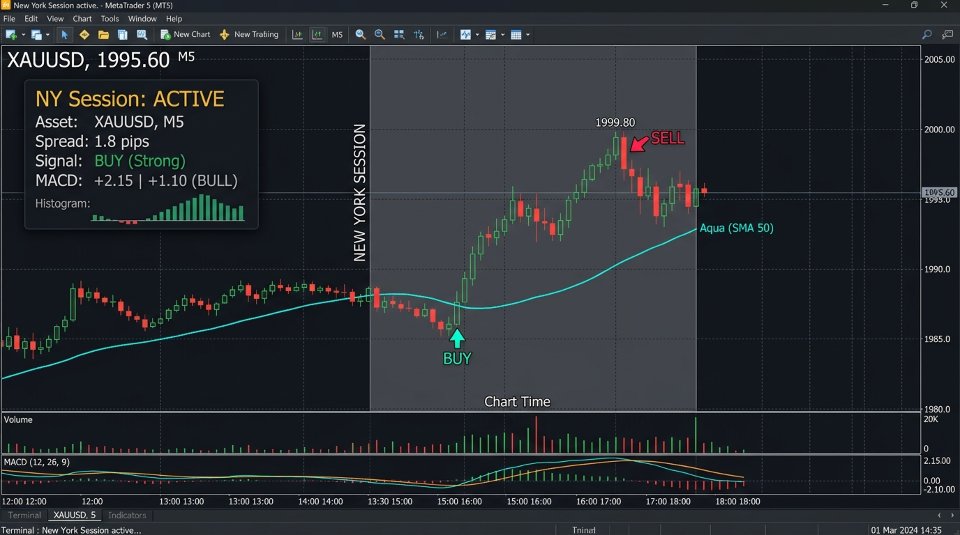Click the 2000.00 price axis label
This screenshot has width=960, height=535.
940,130
